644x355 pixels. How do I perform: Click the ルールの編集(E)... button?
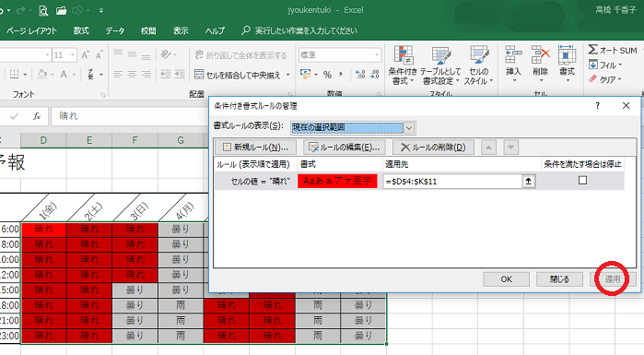[345, 148]
